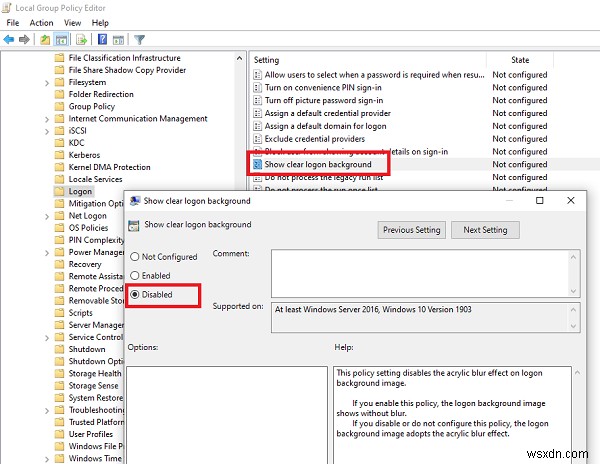
Task: Expand the Windows Time tree node
Action: pyautogui.click(x=47, y=459)
